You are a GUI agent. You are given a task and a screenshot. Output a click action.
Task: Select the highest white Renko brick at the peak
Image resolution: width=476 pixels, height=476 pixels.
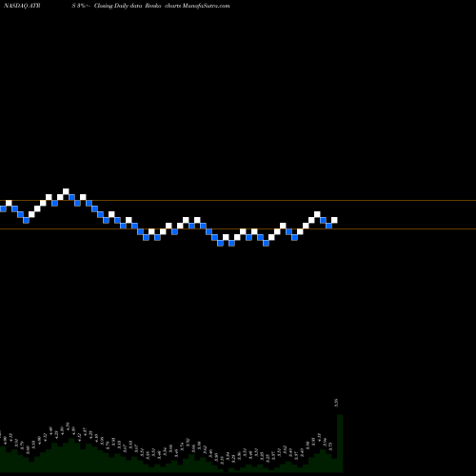point(66,191)
